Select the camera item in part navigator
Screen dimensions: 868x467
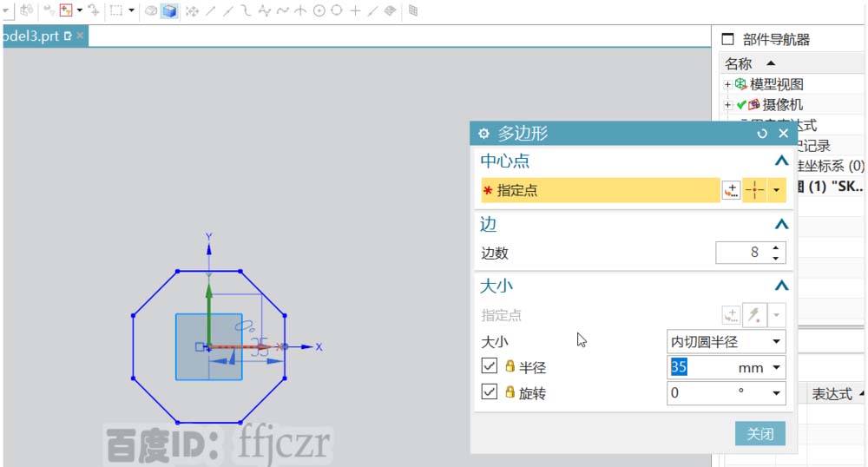[x=782, y=104]
